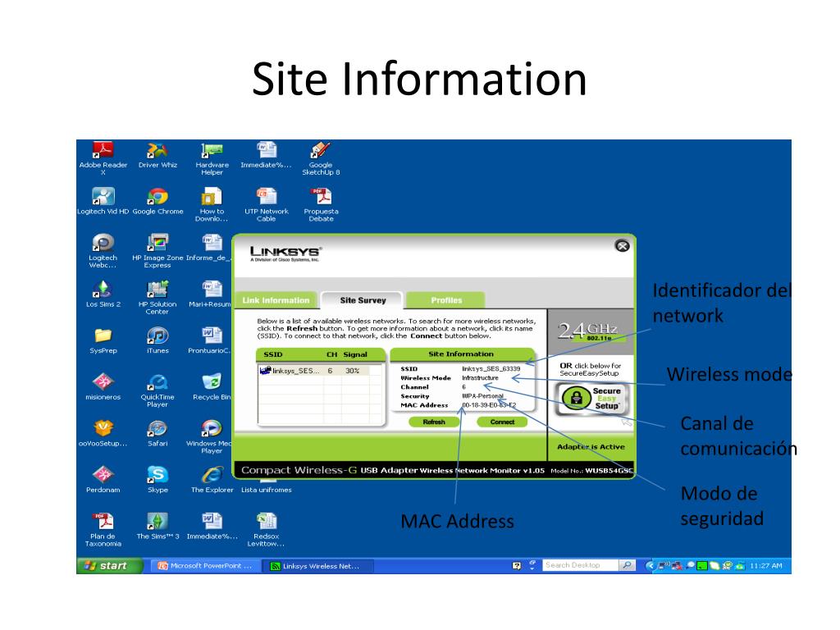Open the HP Solution Center shortcut
The height and width of the screenshot is (630, 840).
coord(157,297)
